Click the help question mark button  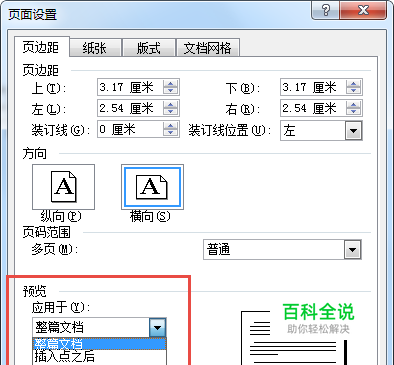[x=326, y=10]
